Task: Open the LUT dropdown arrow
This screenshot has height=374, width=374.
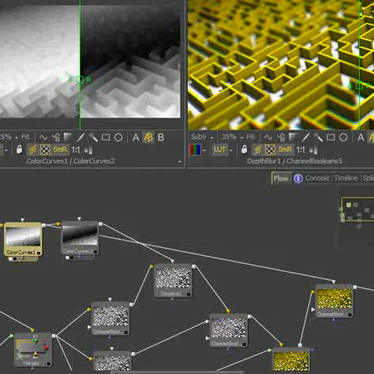Action: click(231, 150)
